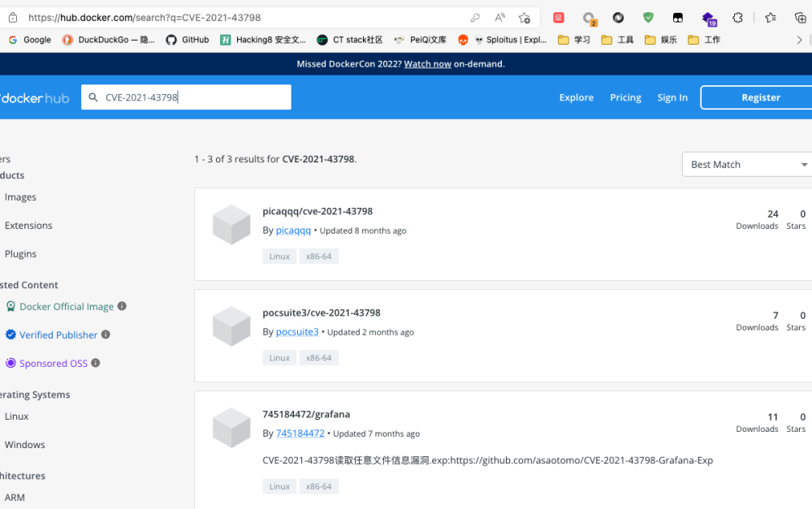Open the picaqqq publisher link
Screen dimensions: 812x509
293,231
